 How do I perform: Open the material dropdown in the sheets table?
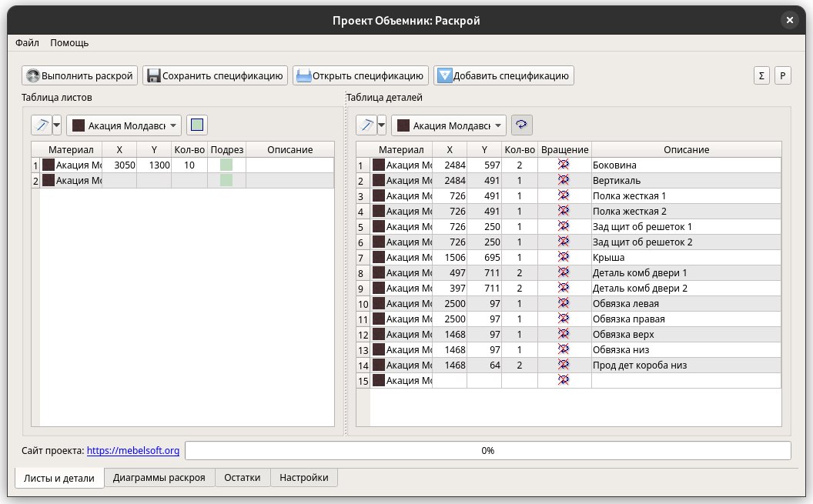pos(125,125)
